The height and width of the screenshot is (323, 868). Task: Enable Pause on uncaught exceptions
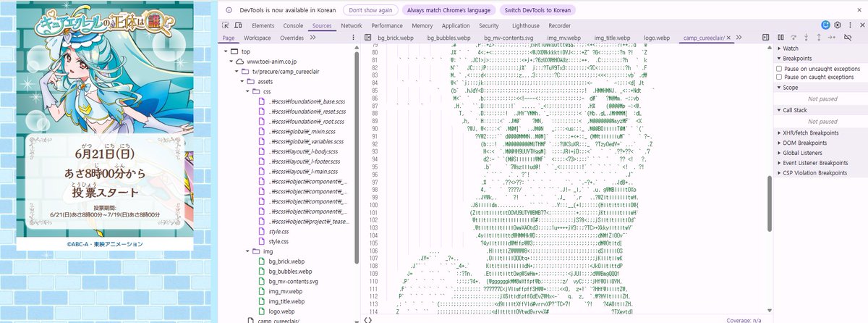click(x=778, y=68)
